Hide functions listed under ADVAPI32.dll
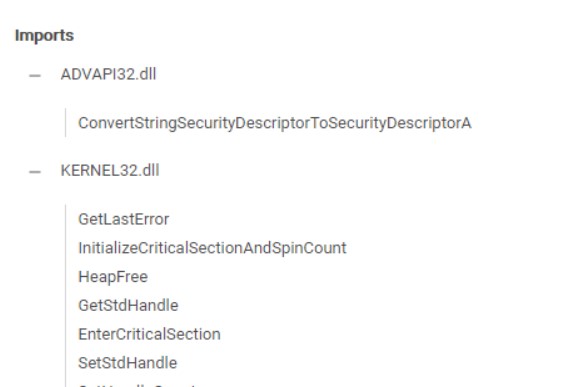570x387 pixels. tap(35, 76)
